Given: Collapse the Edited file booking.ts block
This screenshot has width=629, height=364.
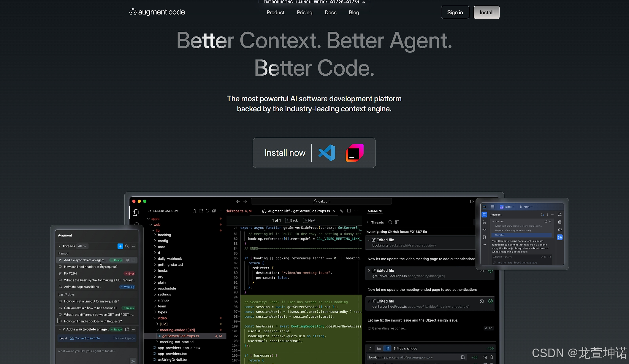Looking at the screenshot, I should [x=369, y=240].
